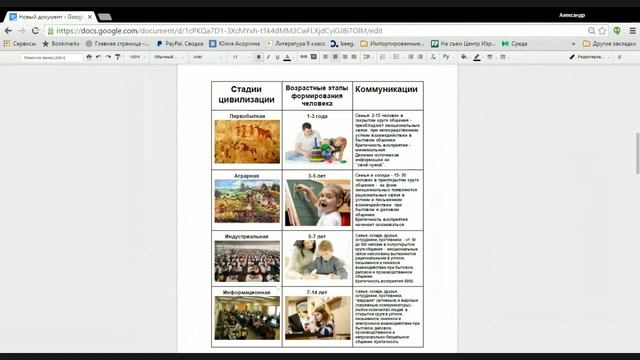
Task: Reload the current page
Action: [x=36, y=31]
